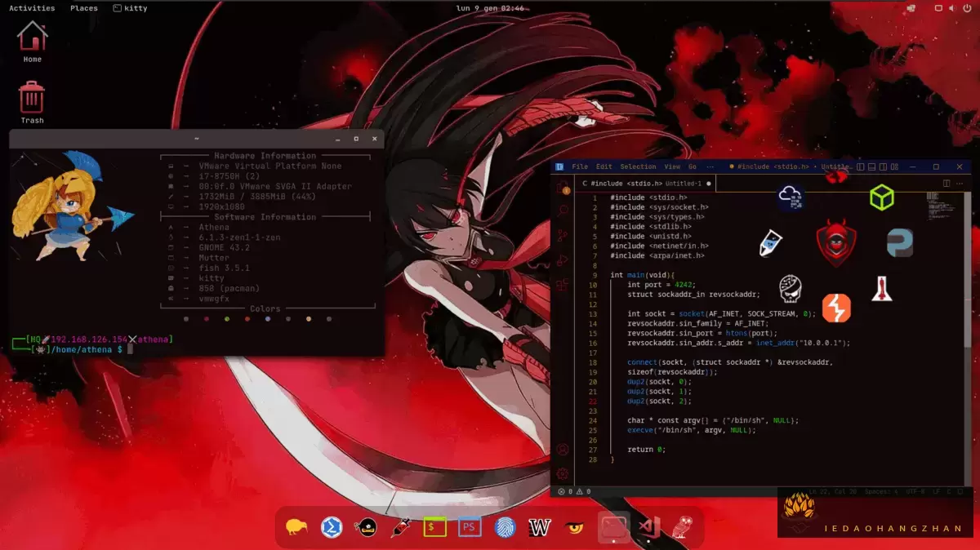Viewport: 980px width, 550px height.
Task: Launch the fingerprint app from the dock
Action: 505,527
